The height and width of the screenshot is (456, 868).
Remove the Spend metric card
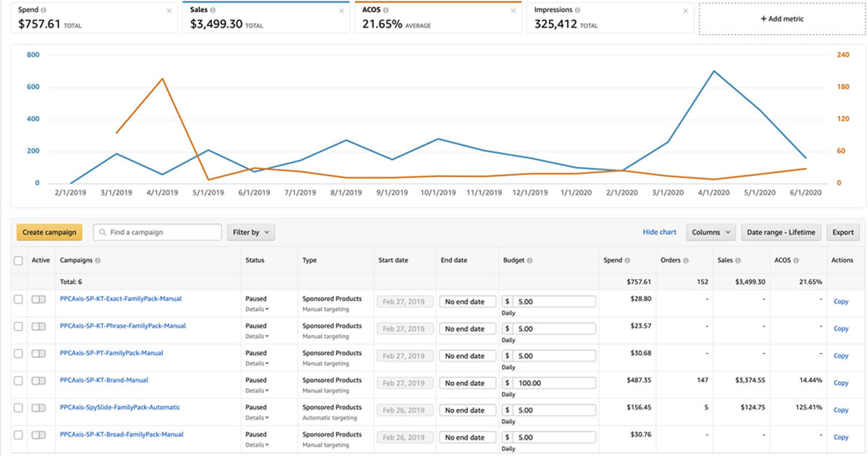pos(169,11)
